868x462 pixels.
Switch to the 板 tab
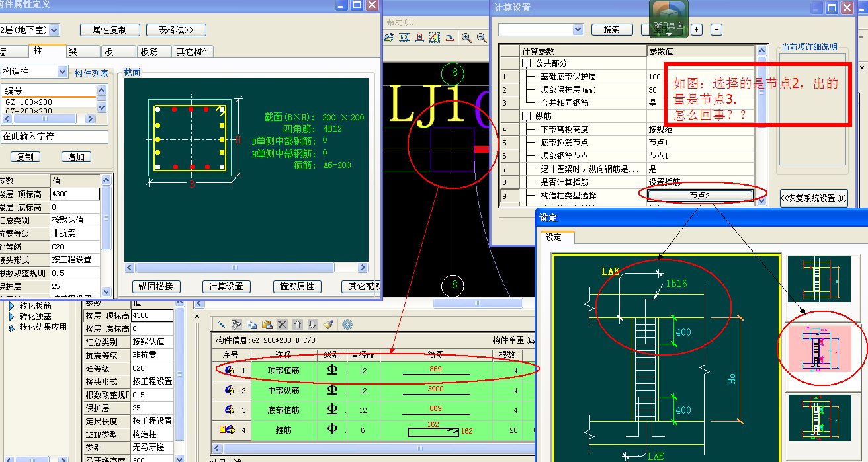(x=119, y=52)
